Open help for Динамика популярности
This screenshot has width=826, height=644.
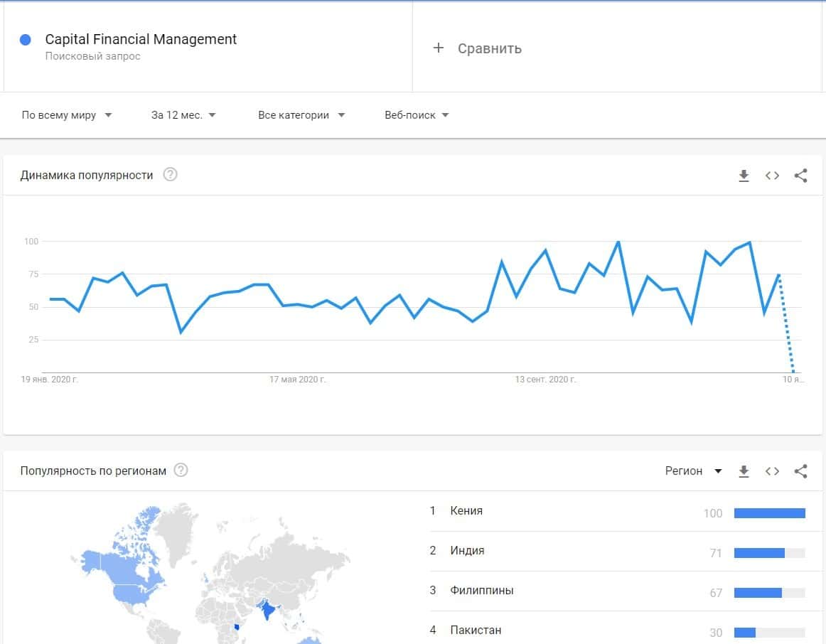point(170,175)
